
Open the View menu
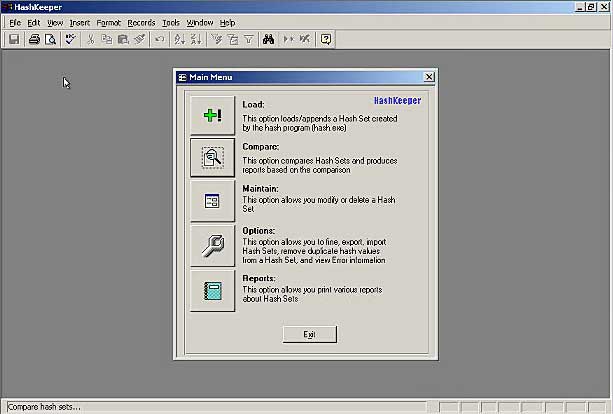pyautogui.click(x=55, y=23)
